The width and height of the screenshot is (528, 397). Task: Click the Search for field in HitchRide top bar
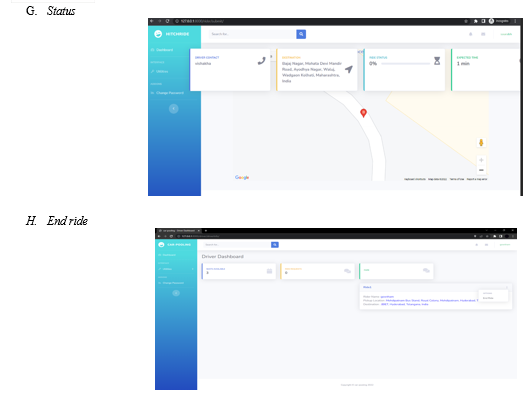252,34
